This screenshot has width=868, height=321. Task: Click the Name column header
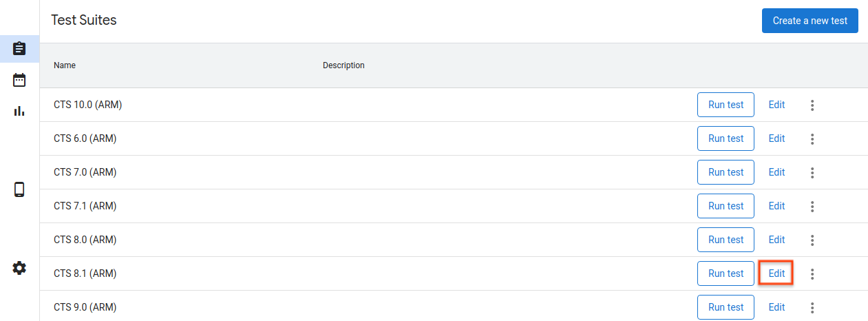(x=65, y=65)
